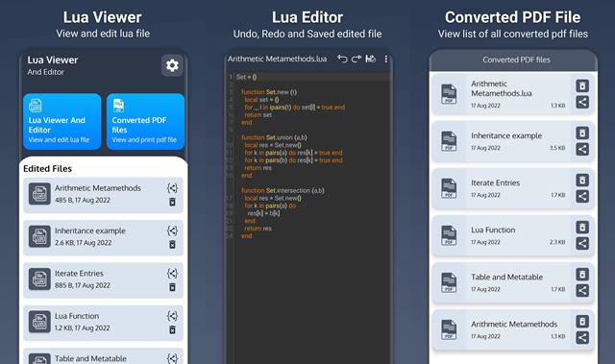Image resolution: width=615 pixels, height=364 pixels.
Task: Open Lua Function 2.3 KB PDF entry
Action: (x=512, y=235)
